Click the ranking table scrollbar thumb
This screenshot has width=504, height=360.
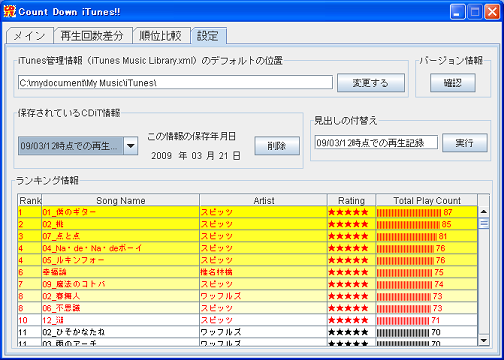[484, 223]
